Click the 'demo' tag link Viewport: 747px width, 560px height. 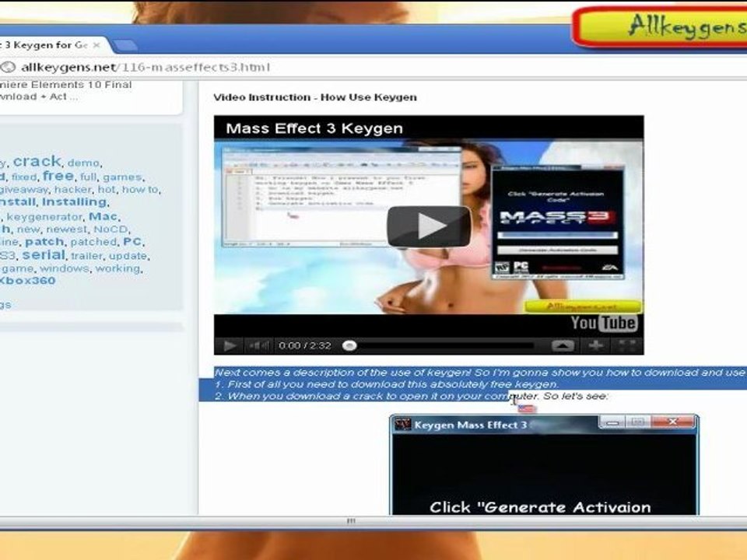[x=83, y=163]
